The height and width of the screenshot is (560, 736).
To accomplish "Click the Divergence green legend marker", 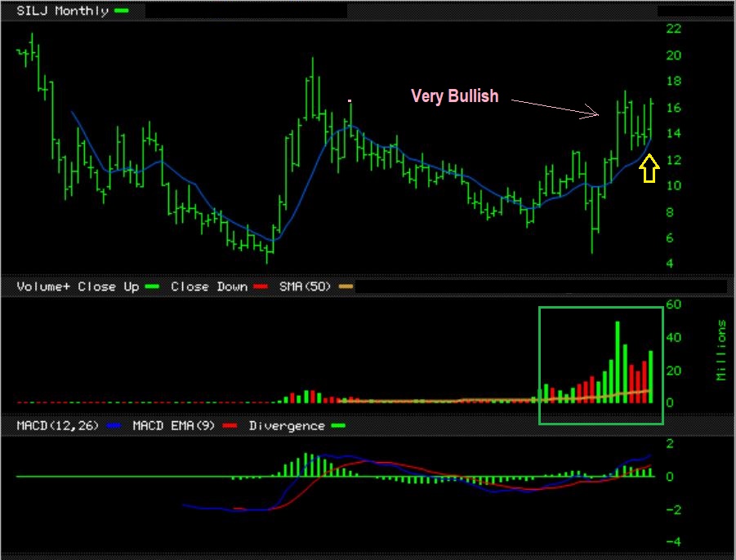I will [x=337, y=425].
